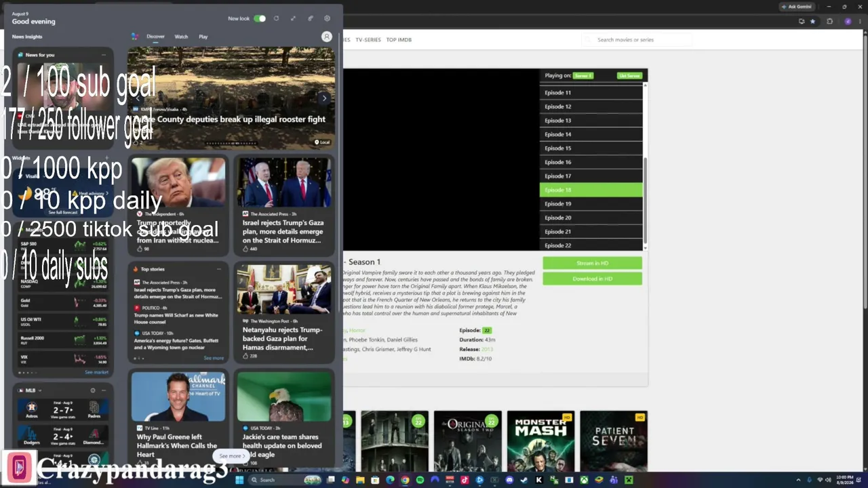The height and width of the screenshot is (488, 868).
Task: Expand widgets board to full view
Action: pos(293,18)
